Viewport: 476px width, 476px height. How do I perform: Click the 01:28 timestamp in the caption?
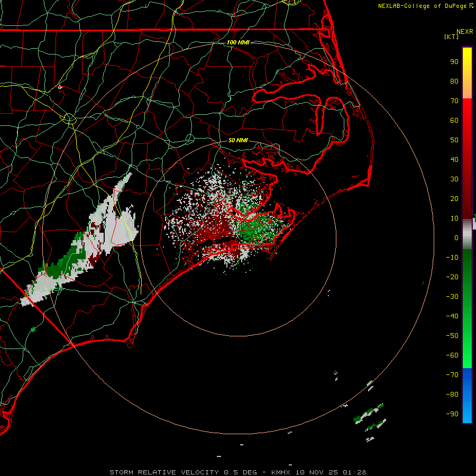354,472
